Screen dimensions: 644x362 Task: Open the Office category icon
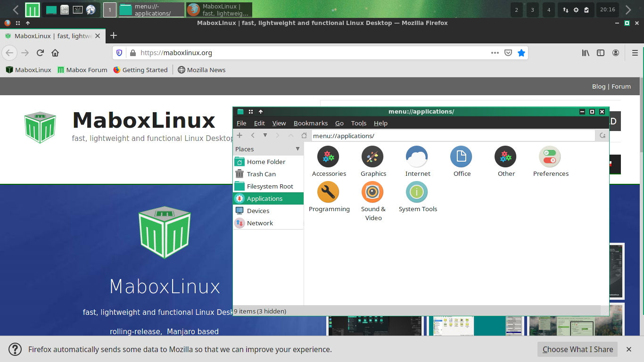(461, 156)
